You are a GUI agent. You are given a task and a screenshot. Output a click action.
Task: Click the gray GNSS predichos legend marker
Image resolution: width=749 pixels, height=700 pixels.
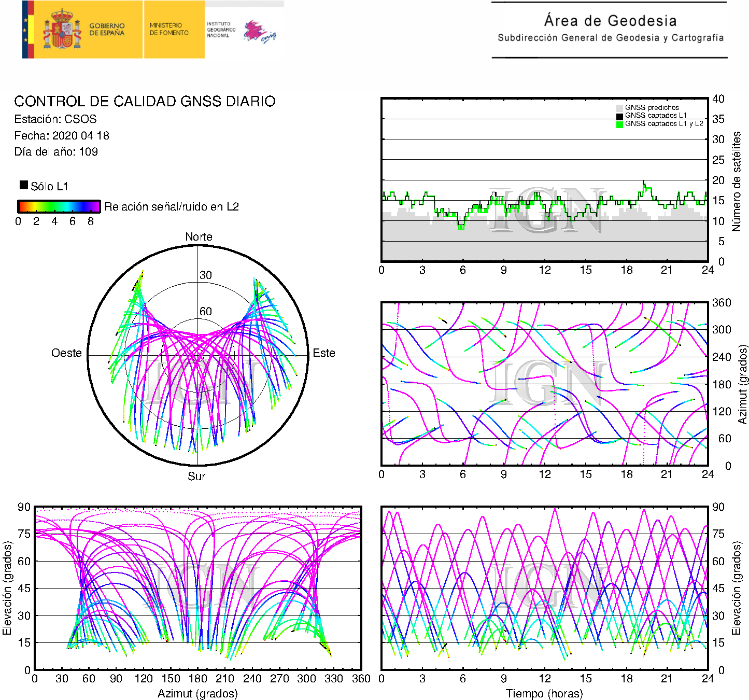(619, 108)
